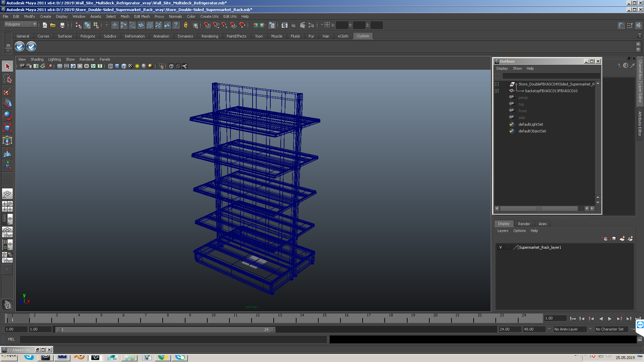Image resolution: width=644 pixels, height=362 pixels.
Task: Toggle Snap to curves magnet
Action: point(216,25)
